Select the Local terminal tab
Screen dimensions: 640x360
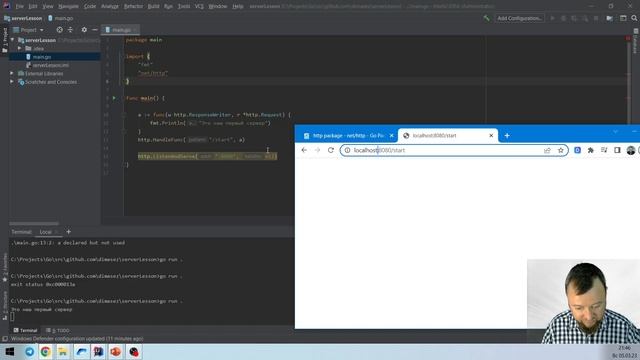click(x=45, y=232)
